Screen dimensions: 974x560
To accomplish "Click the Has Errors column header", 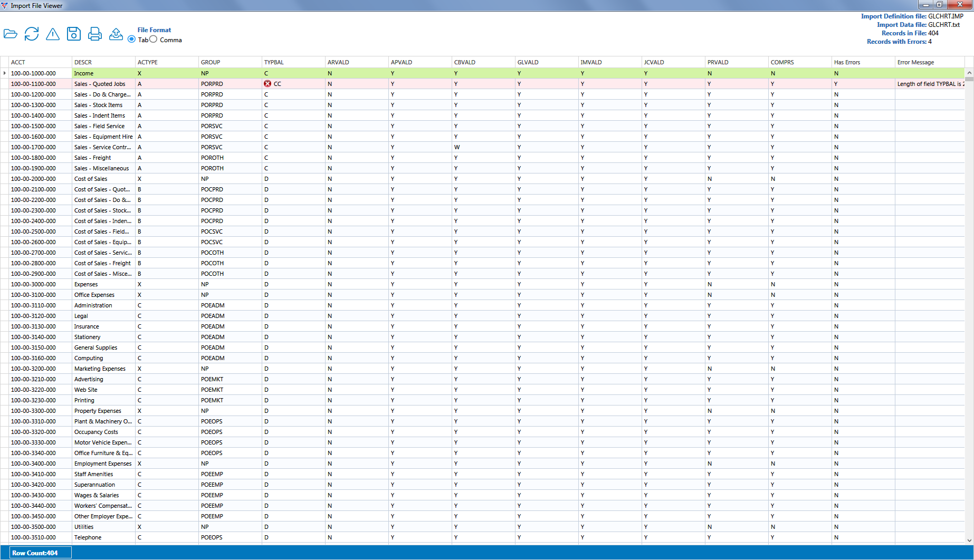I will click(863, 62).
